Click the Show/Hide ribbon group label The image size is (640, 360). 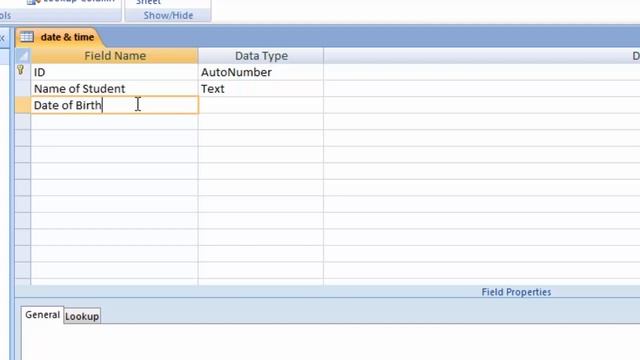click(x=168, y=16)
